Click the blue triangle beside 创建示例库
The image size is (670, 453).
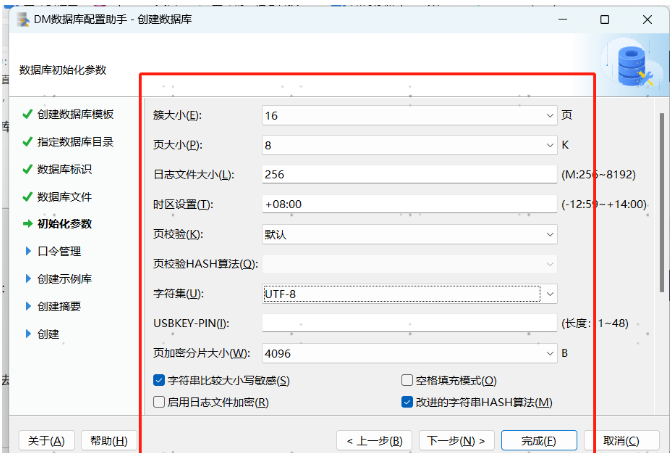(x=28, y=279)
